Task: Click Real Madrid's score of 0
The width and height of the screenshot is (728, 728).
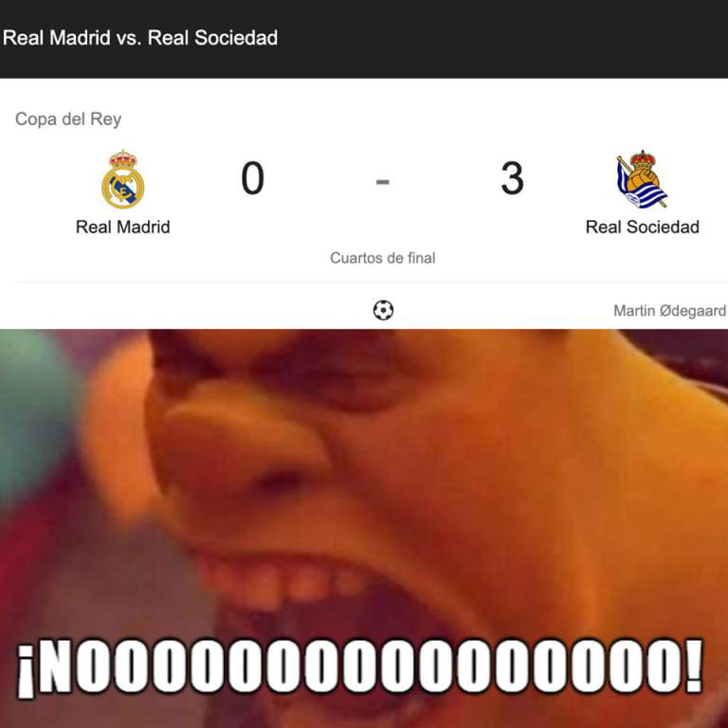Action: click(x=252, y=178)
